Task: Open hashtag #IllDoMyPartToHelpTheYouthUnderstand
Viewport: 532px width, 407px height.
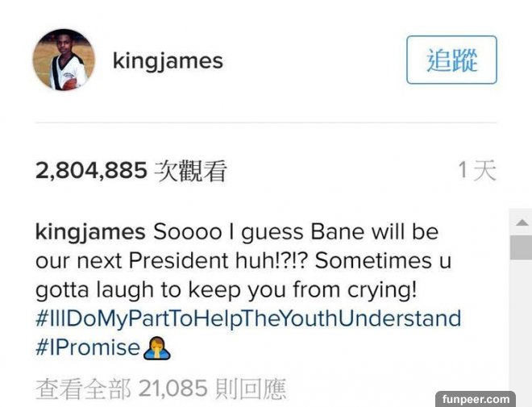Action: pos(248,319)
